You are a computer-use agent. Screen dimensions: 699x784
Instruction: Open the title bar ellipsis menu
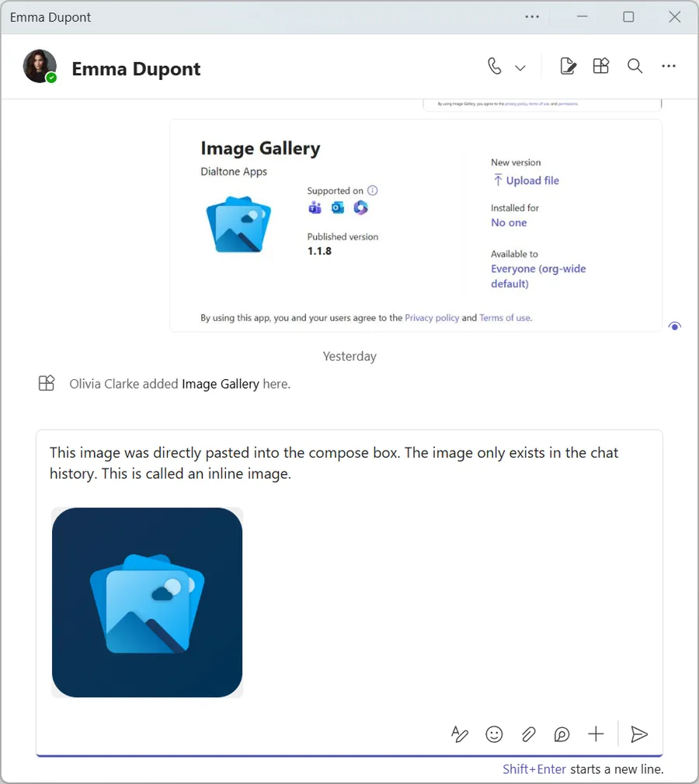click(532, 17)
